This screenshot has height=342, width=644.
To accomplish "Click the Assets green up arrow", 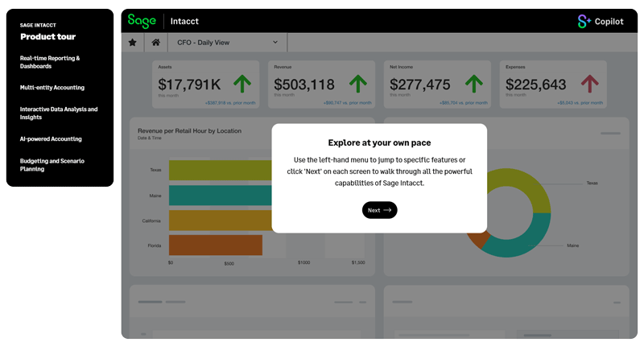I will tap(242, 84).
